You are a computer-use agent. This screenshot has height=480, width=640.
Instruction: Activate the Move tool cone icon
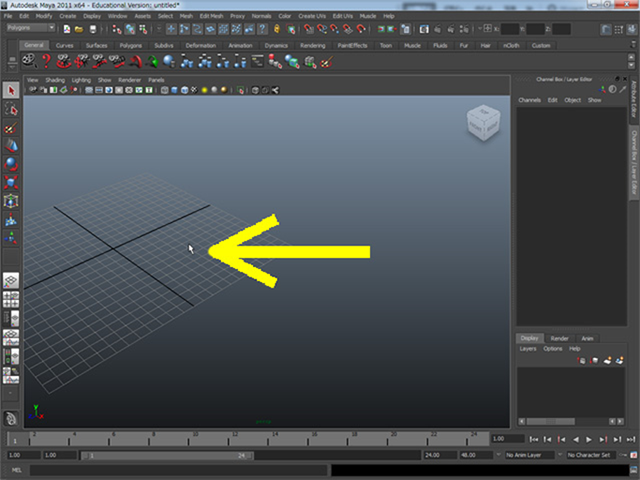pos(11,146)
